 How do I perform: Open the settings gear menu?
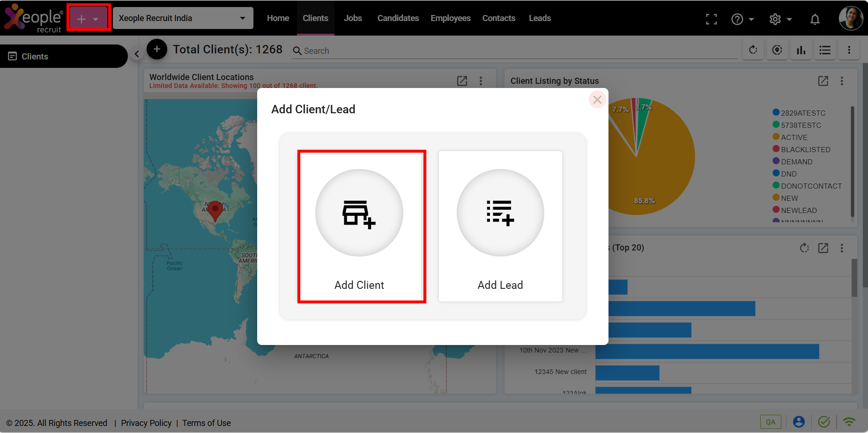[x=780, y=19]
